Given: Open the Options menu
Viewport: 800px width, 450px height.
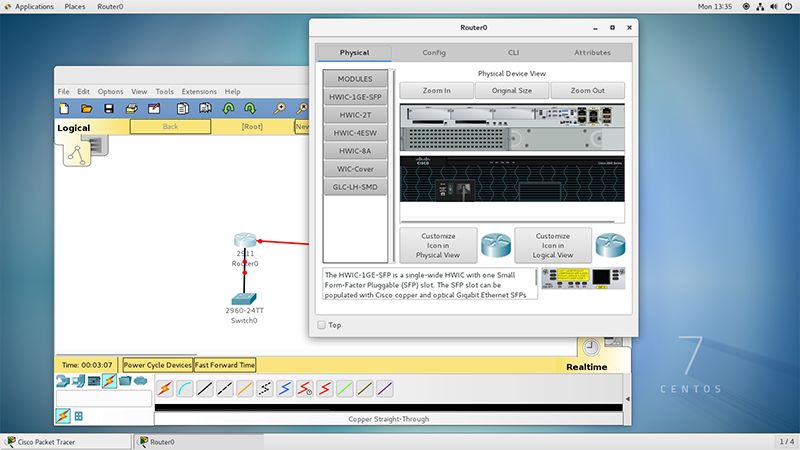Looking at the screenshot, I should pyautogui.click(x=111, y=91).
